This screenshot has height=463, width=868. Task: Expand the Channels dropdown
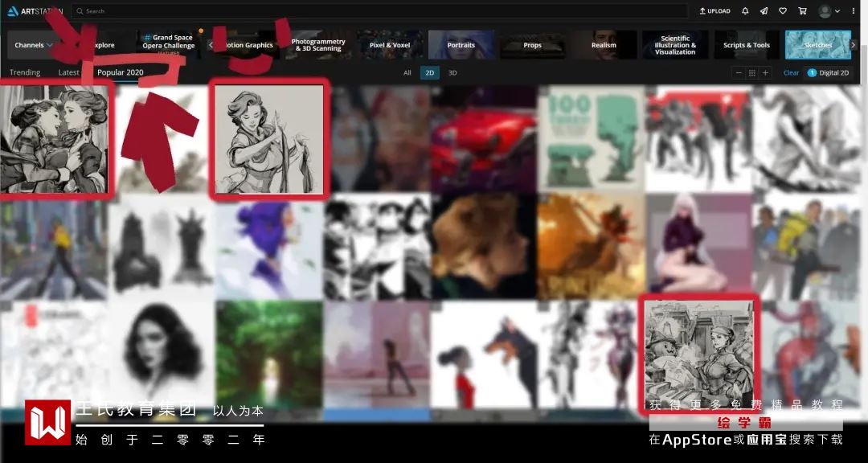[33, 45]
